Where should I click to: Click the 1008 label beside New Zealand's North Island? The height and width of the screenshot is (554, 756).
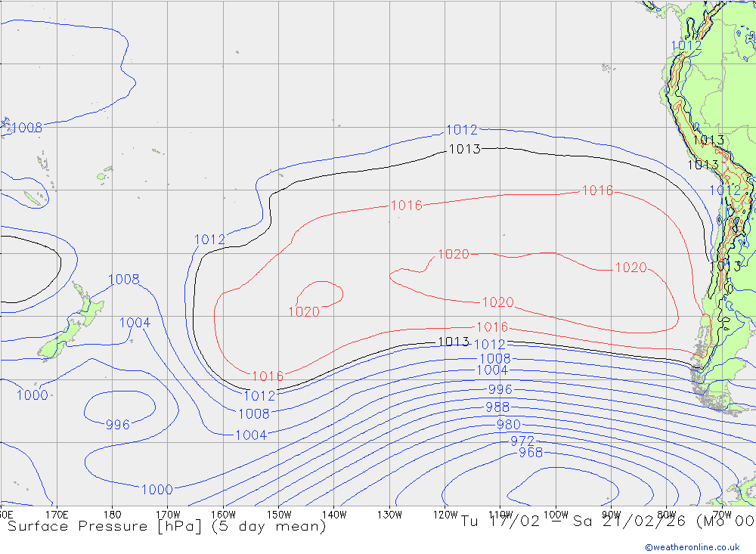point(124,279)
